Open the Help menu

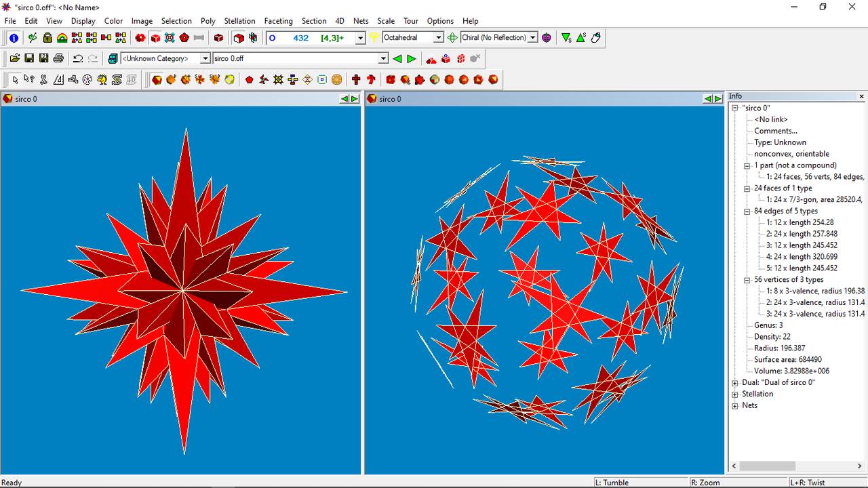[470, 21]
